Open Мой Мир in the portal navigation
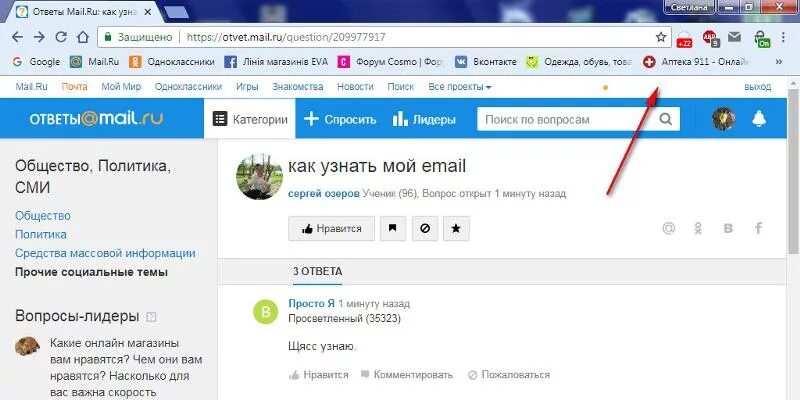800x400 pixels. click(121, 87)
